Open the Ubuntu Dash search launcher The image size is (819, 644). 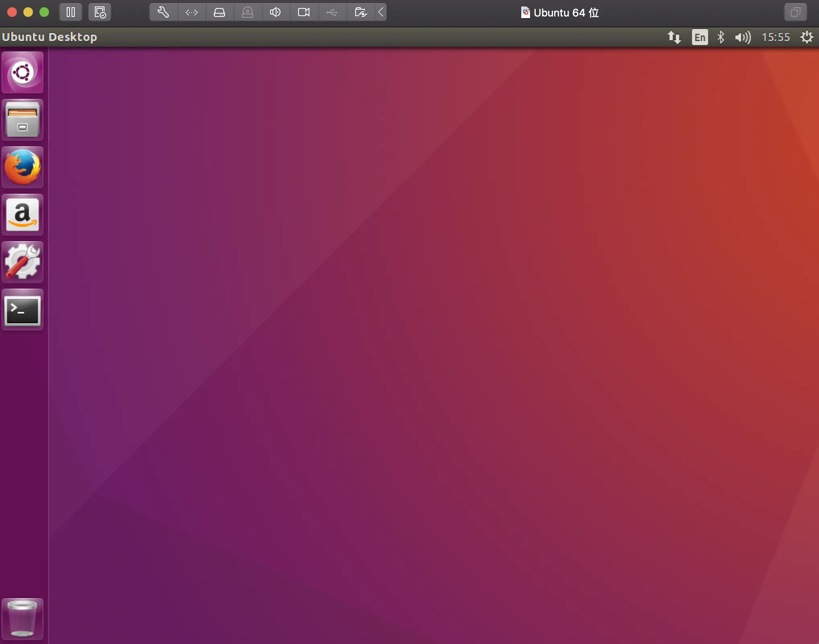pyautogui.click(x=23, y=72)
